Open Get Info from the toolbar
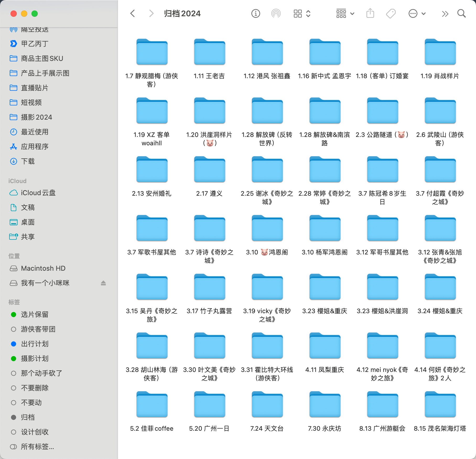 256,13
